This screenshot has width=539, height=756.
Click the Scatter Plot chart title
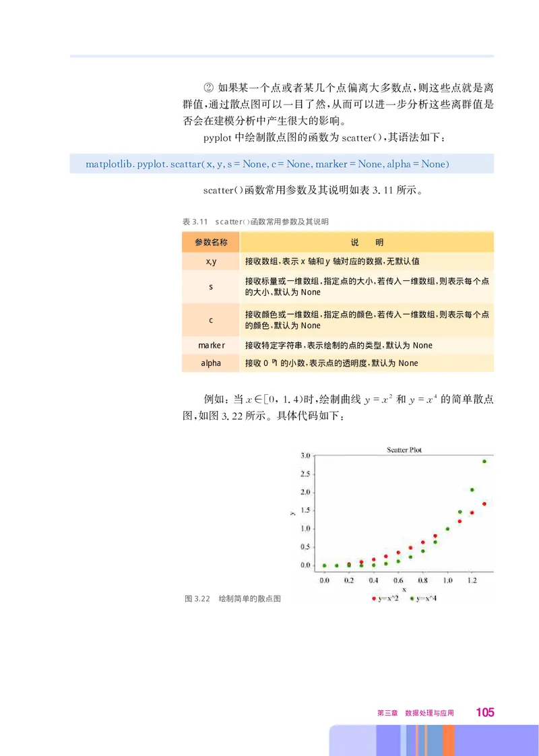[405, 449]
